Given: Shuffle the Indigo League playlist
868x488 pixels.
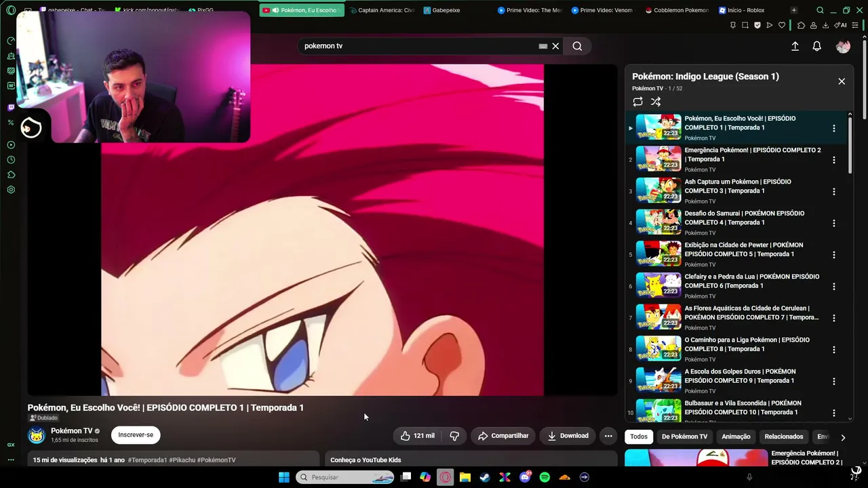Looking at the screenshot, I should click(x=656, y=102).
